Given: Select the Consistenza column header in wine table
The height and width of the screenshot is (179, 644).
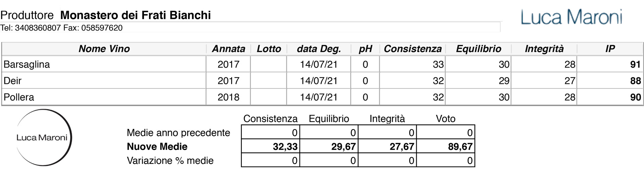Looking at the screenshot, I should 413,49.
